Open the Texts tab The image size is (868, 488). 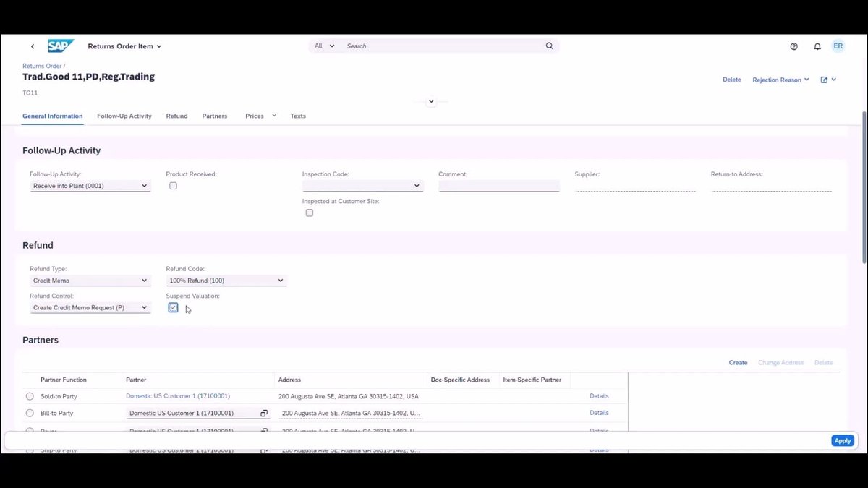point(298,116)
